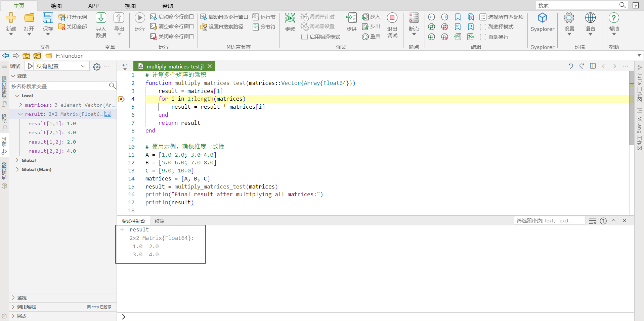
Task: Open debug configuration gear icon
Action: click(97, 66)
